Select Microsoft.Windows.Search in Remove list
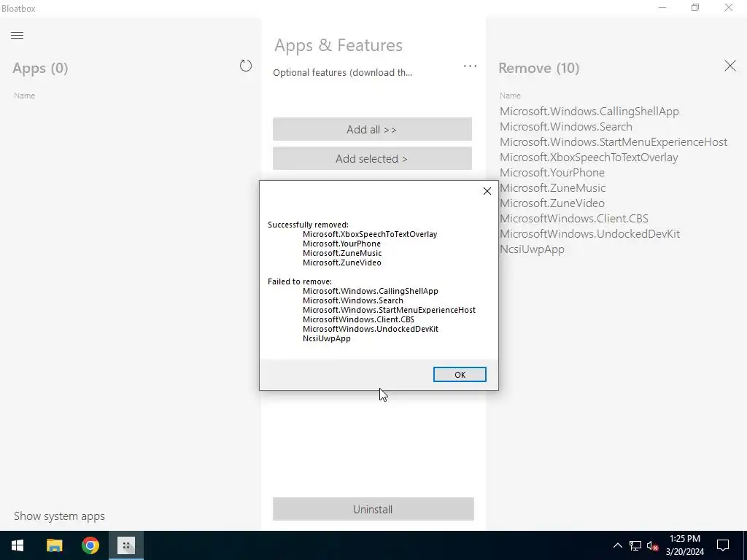 click(x=566, y=127)
